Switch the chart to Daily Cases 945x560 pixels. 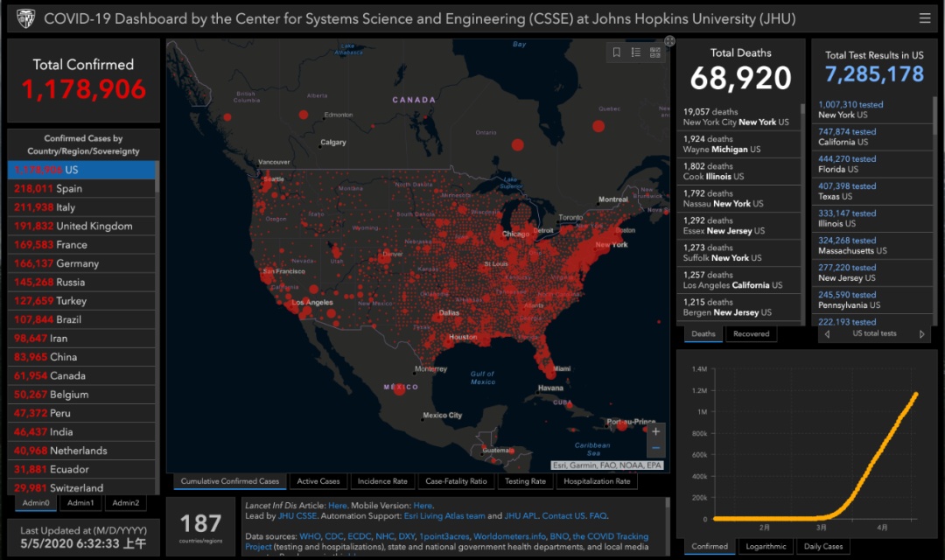pyautogui.click(x=822, y=547)
